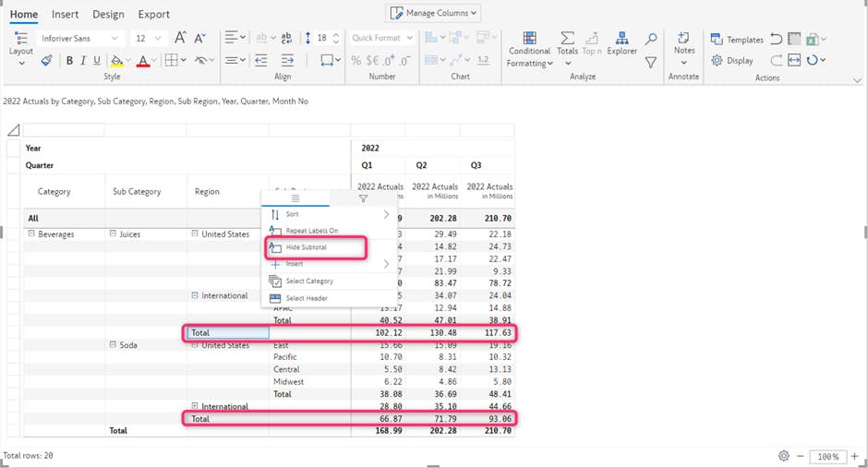Choose Hide Subtotal from context menu
Image resolution: width=868 pixels, height=468 pixels.
tap(306, 247)
